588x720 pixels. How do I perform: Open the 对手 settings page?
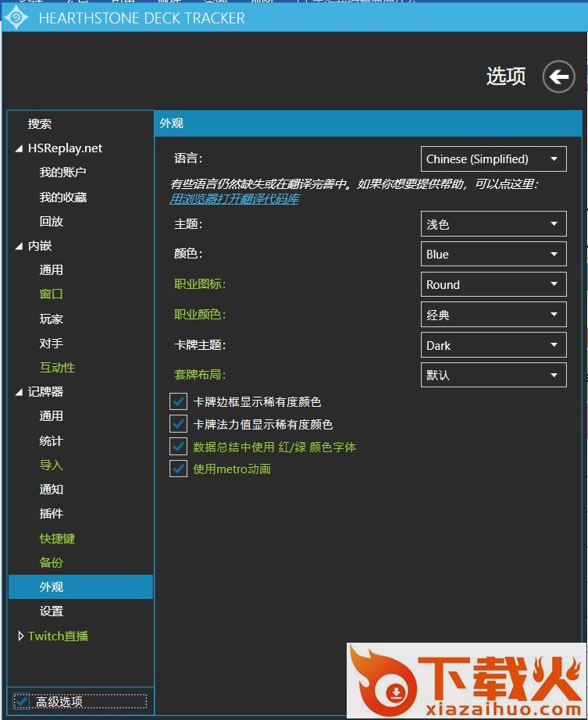pyautogui.click(x=51, y=343)
